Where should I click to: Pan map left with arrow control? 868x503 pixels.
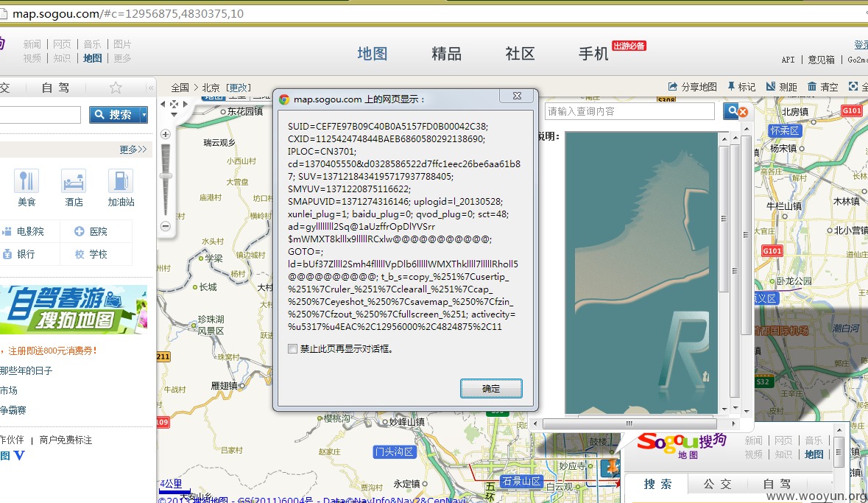click(163, 104)
